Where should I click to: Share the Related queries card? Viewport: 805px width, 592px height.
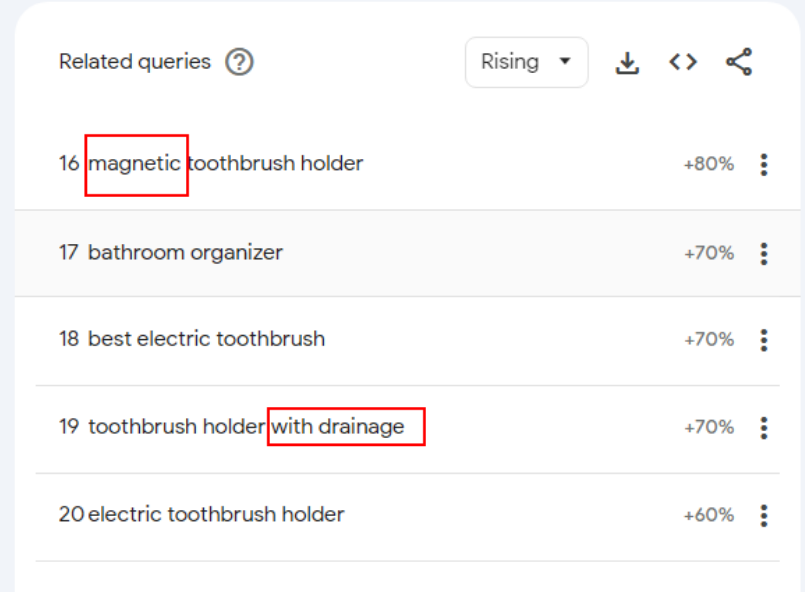coord(739,63)
